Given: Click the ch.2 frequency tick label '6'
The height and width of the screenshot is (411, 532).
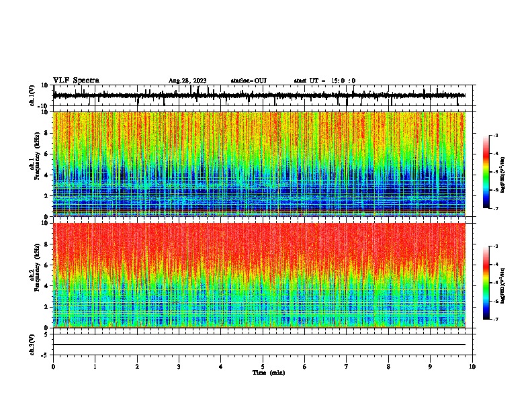Looking at the screenshot, I should point(46,265).
